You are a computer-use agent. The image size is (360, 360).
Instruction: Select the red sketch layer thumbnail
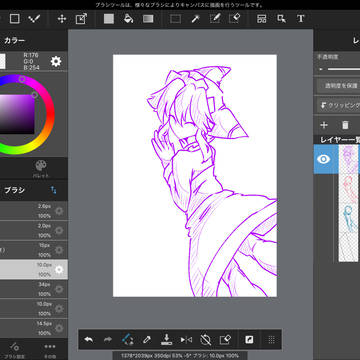tap(348, 189)
